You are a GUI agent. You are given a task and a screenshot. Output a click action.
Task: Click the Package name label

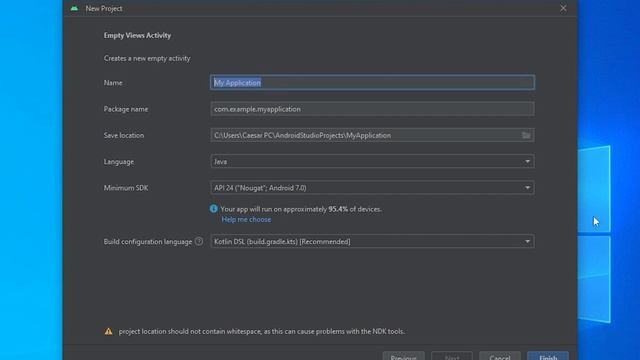(x=126, y=109)
